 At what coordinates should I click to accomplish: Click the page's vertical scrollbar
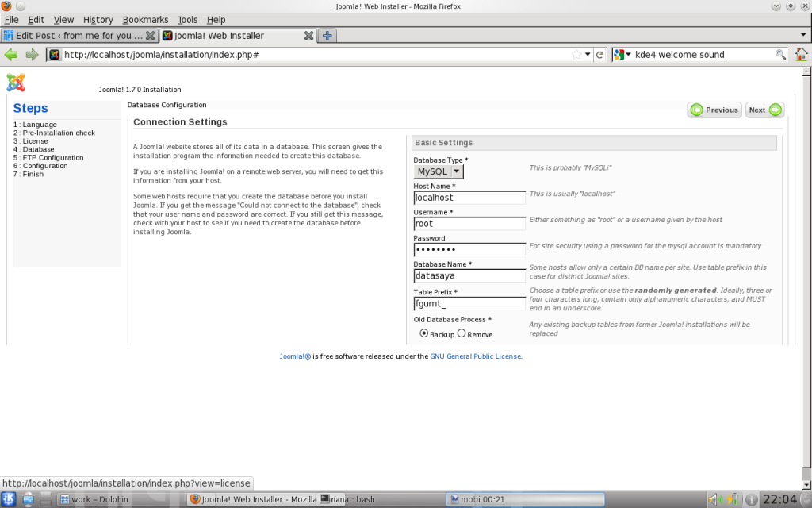(806, 279)
